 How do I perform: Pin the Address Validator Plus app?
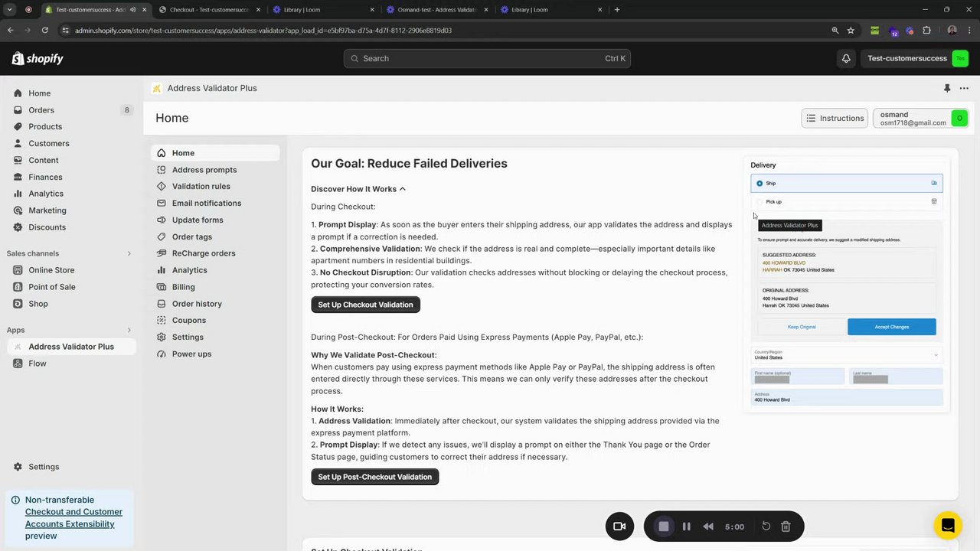947,88
